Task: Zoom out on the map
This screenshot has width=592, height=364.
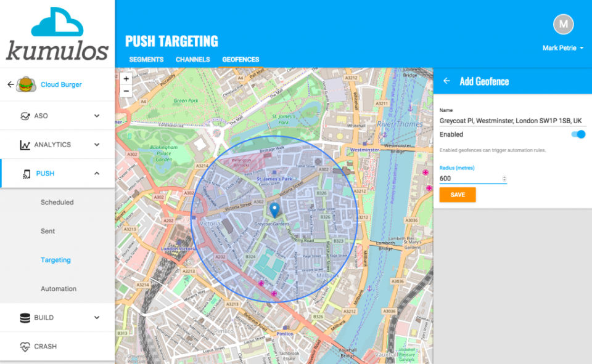Action: 126,91
